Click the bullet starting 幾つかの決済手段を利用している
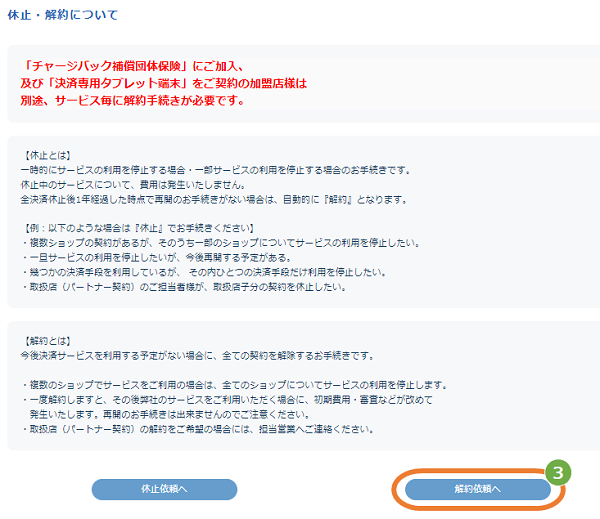This screenshot has width=600, height=519. click(x=204, y=272)
